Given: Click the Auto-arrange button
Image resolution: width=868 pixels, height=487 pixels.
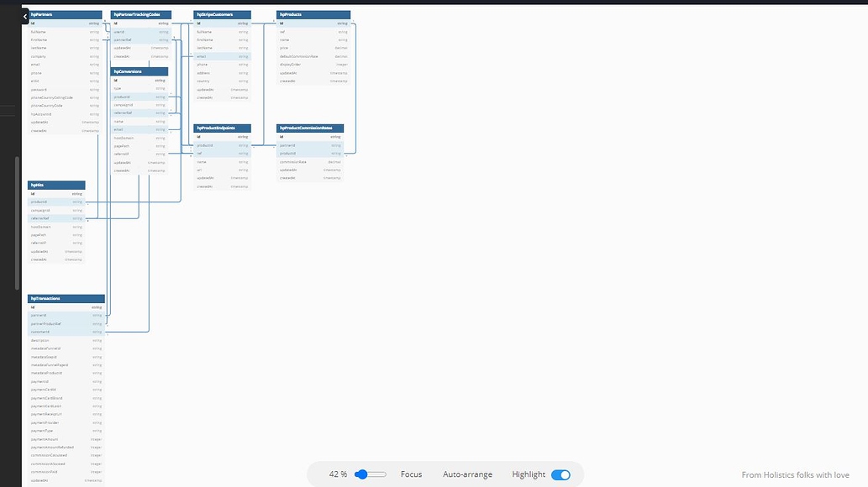Looking at the screenshot, I should pos(467,474).
